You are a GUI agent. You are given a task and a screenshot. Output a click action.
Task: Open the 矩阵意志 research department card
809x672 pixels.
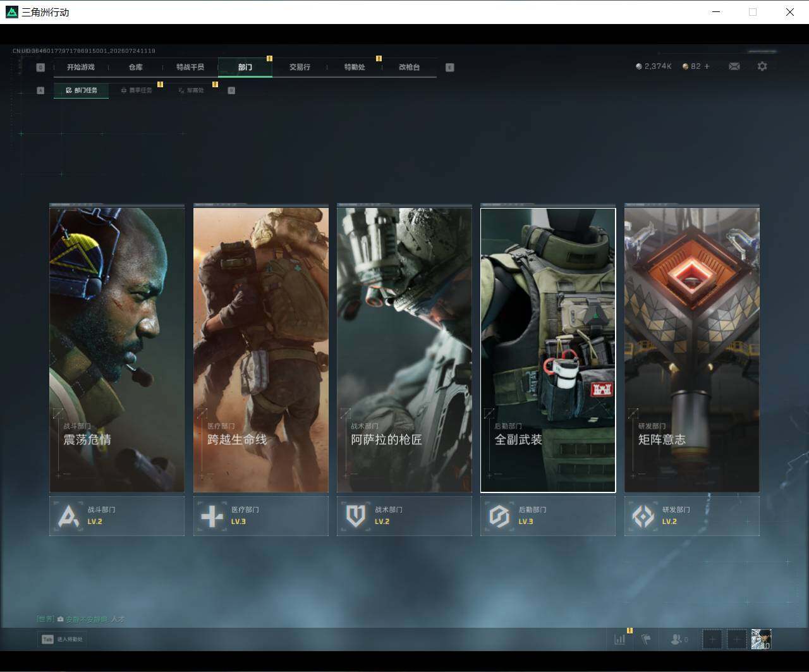pyautogui.click(x=692, y=350)
